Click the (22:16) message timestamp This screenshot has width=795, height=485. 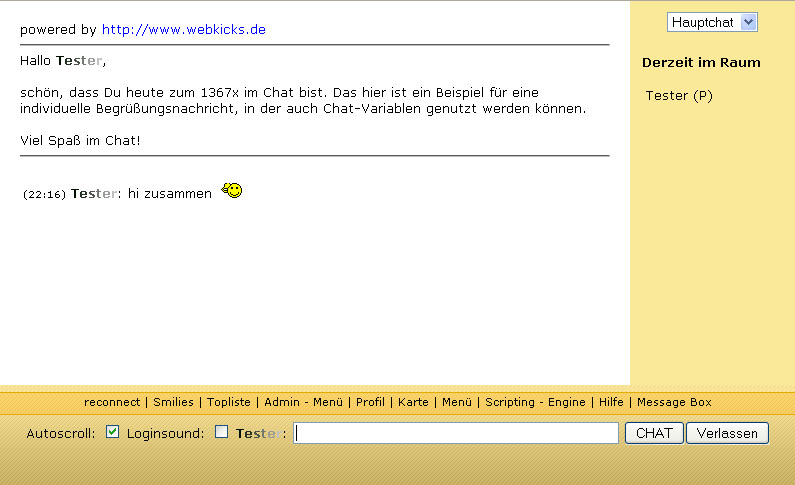45,194
